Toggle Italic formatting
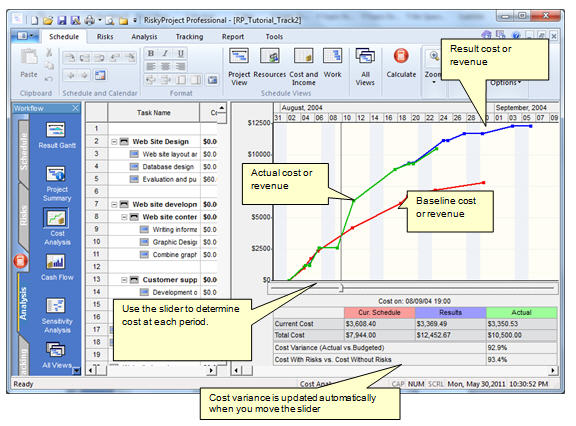The width and height of the screenshot is (576, 426). [166, 53]
